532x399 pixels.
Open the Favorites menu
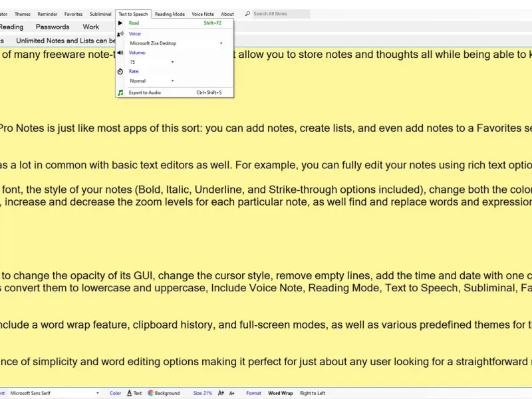point(73,14)
